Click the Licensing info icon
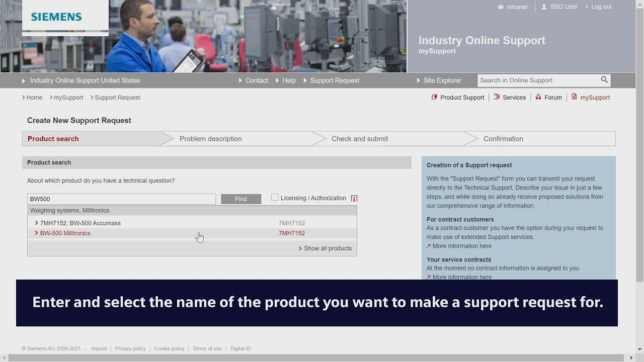Image resolution: width=644 pixels, height=362 pixels. pos(354,199)
